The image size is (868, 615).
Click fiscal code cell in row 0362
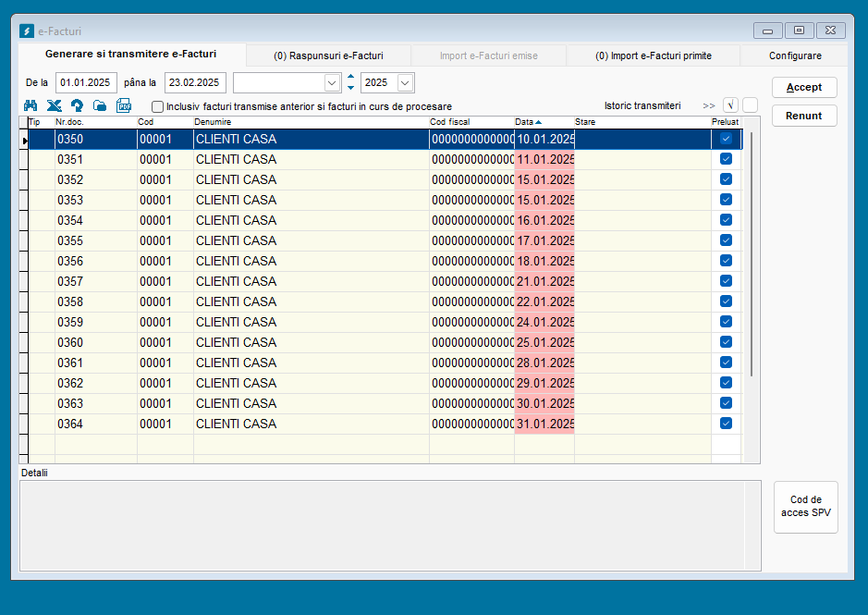[x=472, y=383]
